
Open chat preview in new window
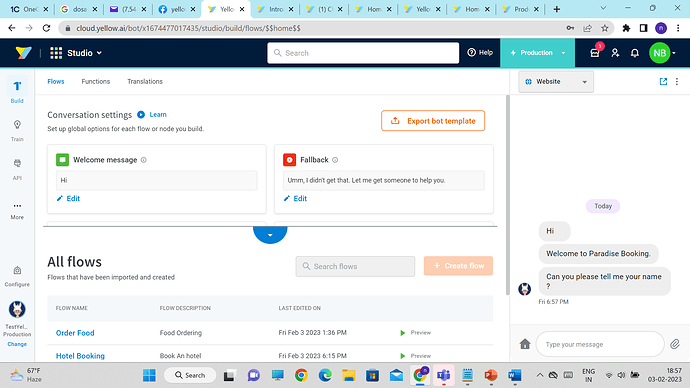663,81
